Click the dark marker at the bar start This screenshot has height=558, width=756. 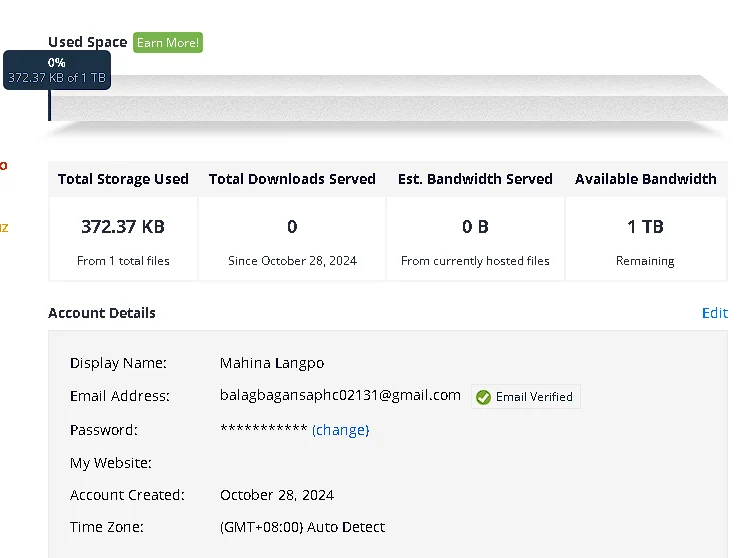click(x=50, y=105)
